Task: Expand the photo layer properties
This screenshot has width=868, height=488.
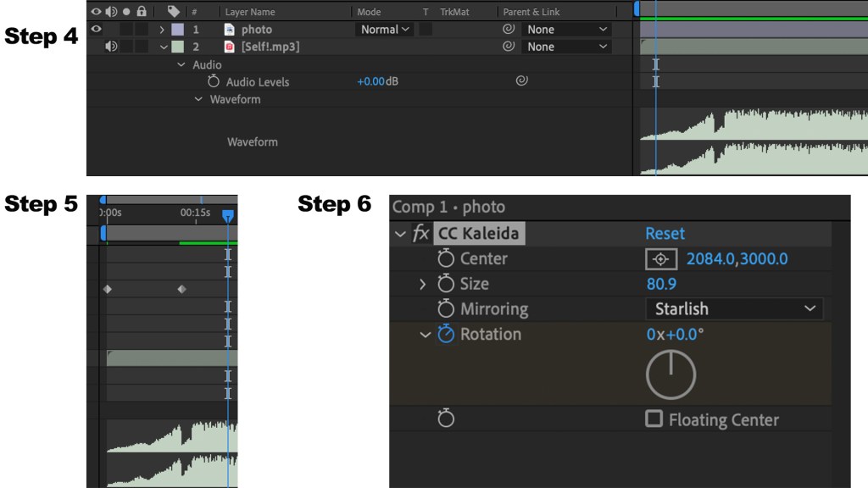Action: pyautogui.click(x=162, y=30)
